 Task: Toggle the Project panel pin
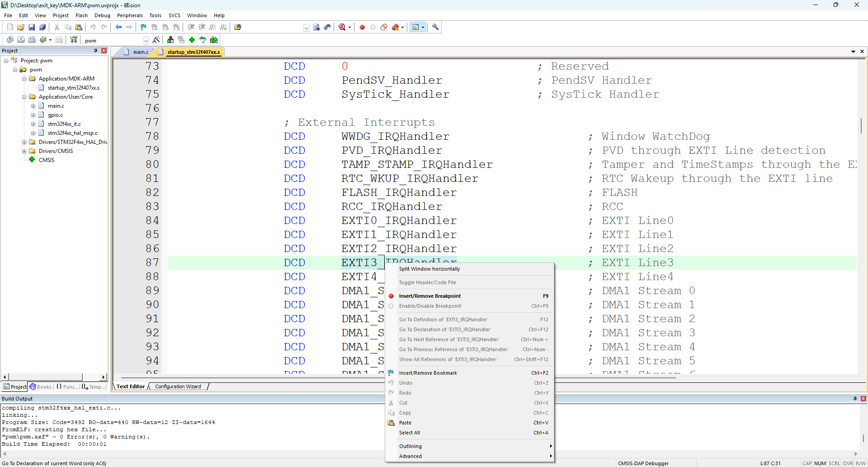tap(96, 51)
